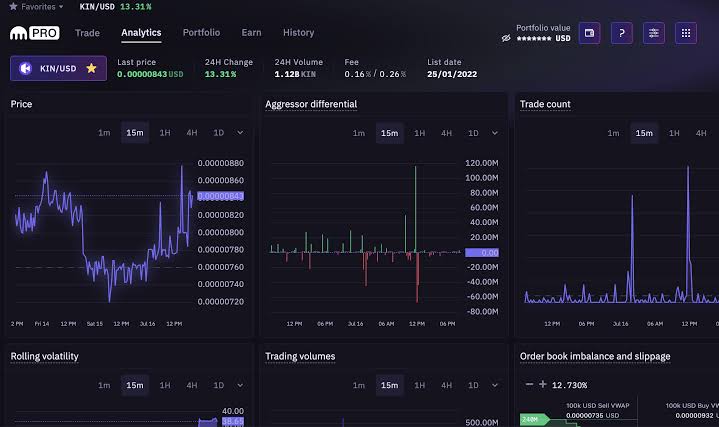
Task: Switch to the Portfolio tab
Action: [x=201, y=33]
